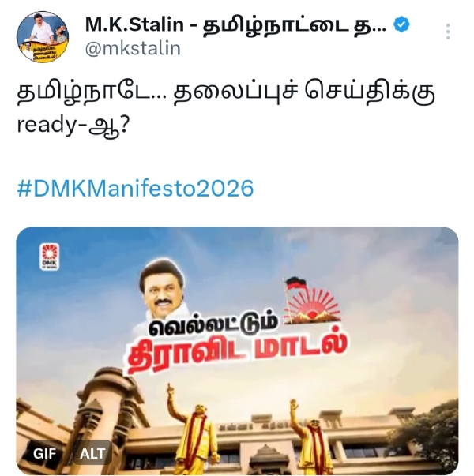The image size is (474, 476).
Task: Click the GIF badge on the media
Action: (44, 454)
